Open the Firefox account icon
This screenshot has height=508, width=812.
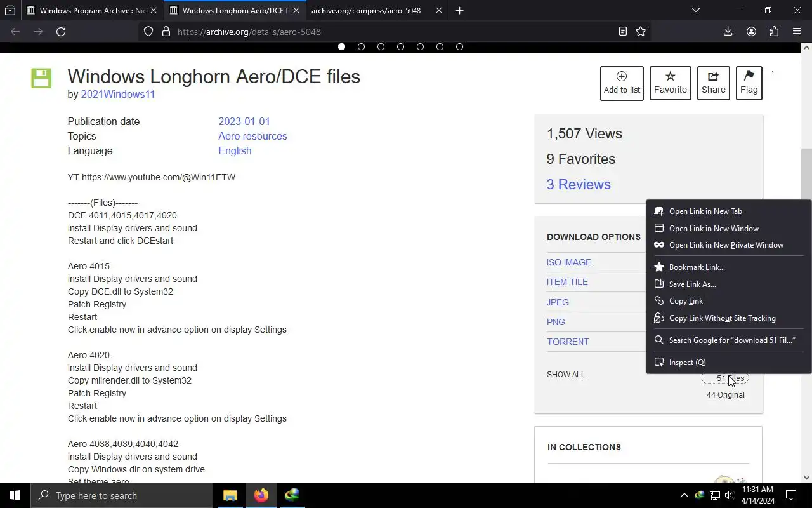point(751,31)
